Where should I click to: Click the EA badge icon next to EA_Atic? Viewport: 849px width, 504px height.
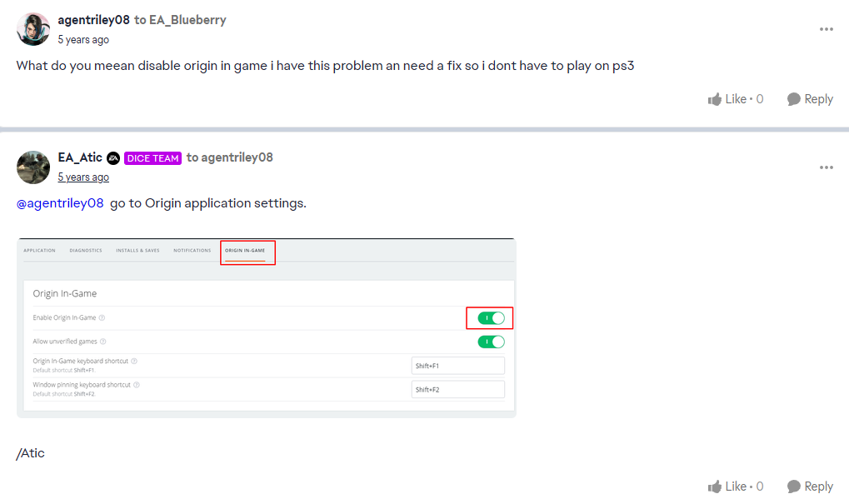click(x=113, y=158)
